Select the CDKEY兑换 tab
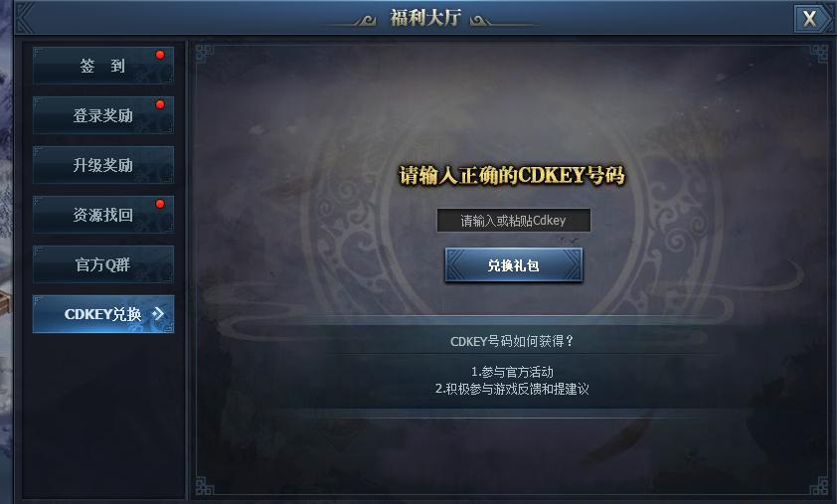Image resolution: width=837 pixels, height=504 pixels. [103, 314]
